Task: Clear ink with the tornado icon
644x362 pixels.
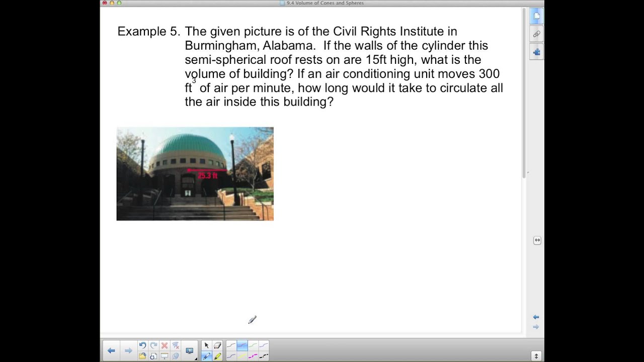Action: point(176,345)
